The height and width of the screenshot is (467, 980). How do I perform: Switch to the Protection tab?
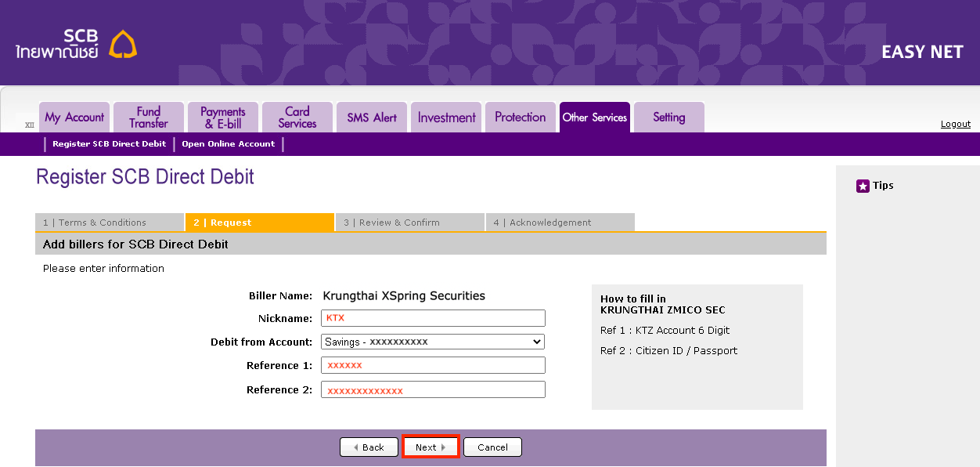point(520,118)
